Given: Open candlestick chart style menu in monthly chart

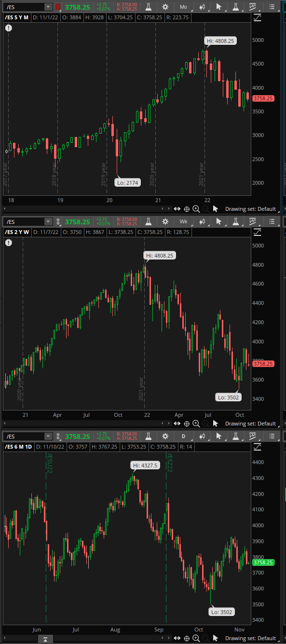Looking at the screenshot, I should pyautogui.click(x=202, y=7).
